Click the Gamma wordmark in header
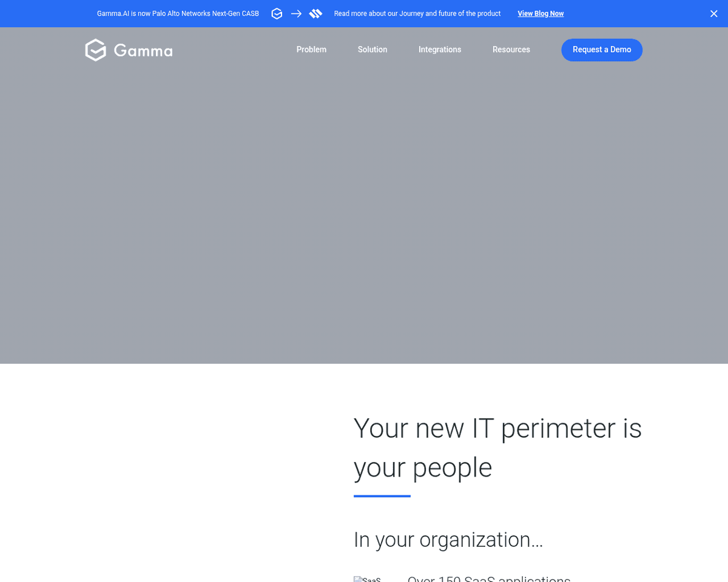Image resolution: width=728 pixels, height=582 pixels. pyautogui.click(x=143, y=51)
